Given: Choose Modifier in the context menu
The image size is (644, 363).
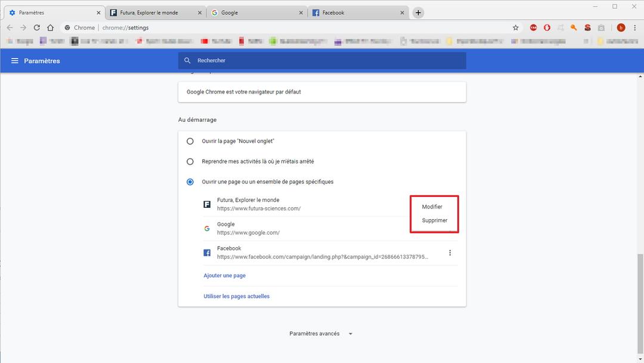Looking at the screenshot, I should 432,207.
